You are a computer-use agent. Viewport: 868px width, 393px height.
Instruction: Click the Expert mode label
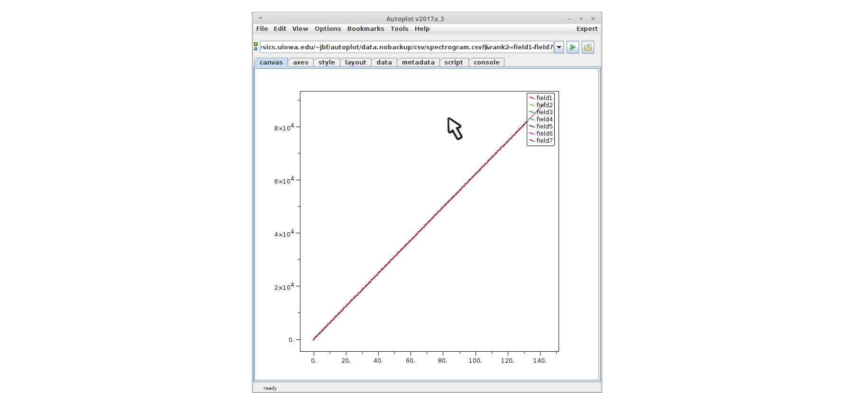pyautogui.click(x=587, y=29)
